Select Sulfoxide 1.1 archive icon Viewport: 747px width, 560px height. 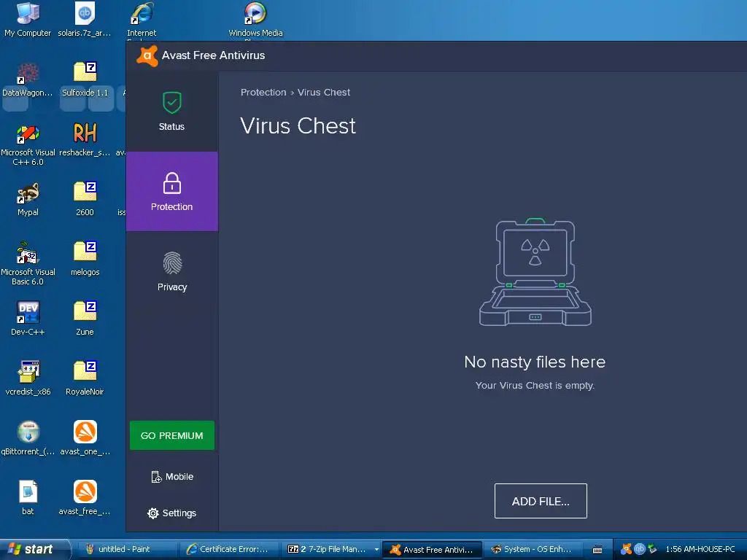[x=85, y=80]
